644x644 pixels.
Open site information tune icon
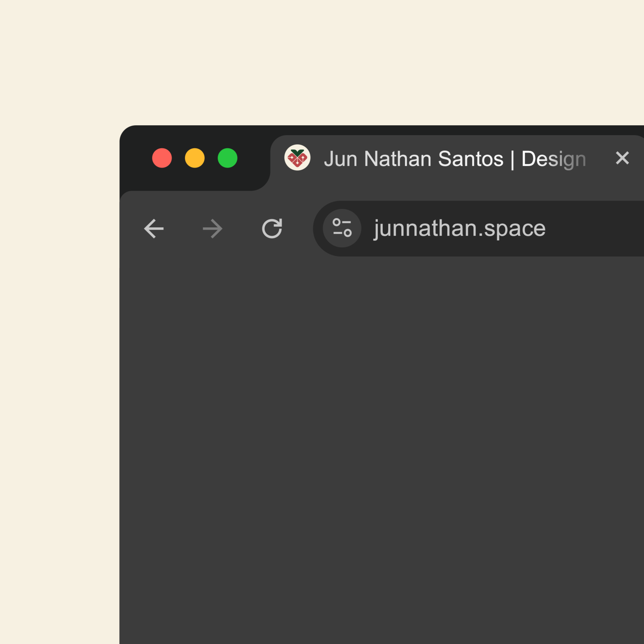point(342,228)
